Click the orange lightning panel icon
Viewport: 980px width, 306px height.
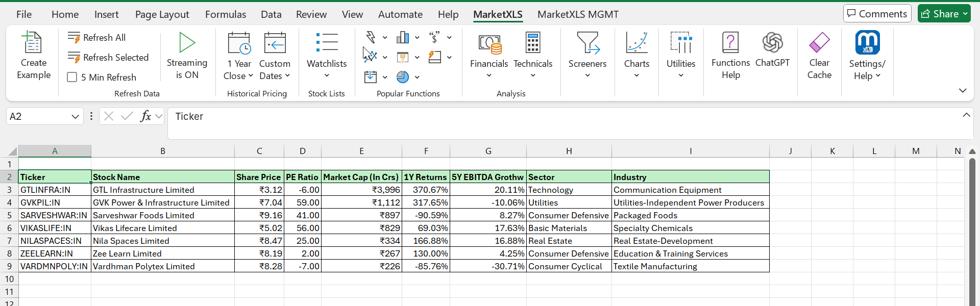coord(435,57)
